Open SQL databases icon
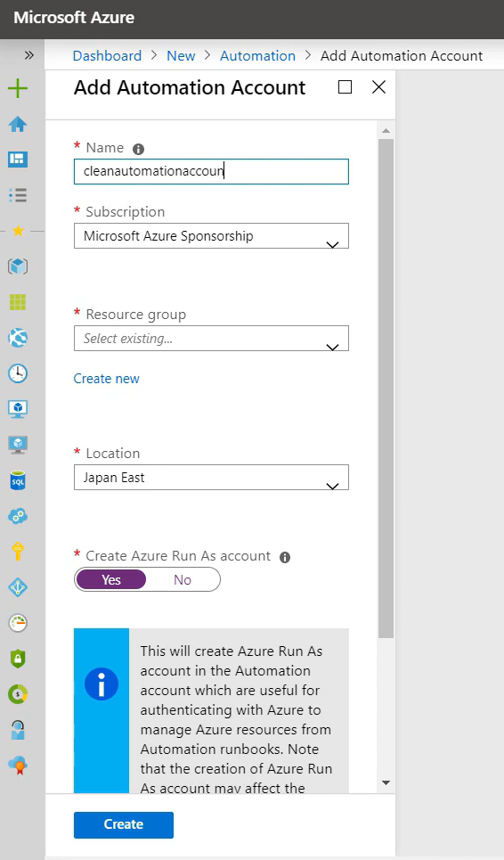 point(18,480)
